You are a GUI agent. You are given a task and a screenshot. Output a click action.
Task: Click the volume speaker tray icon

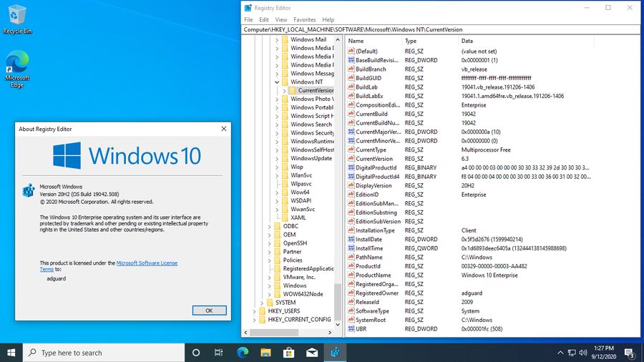pos(582,353)
